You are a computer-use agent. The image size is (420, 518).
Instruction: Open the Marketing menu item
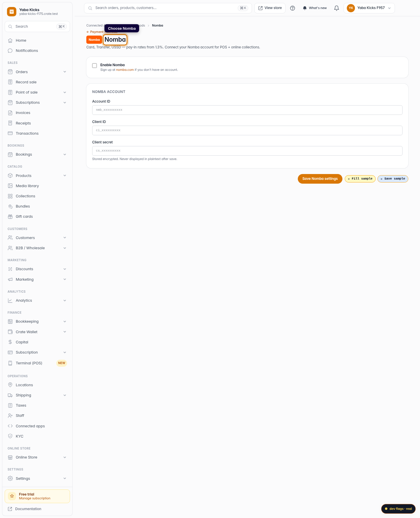coord(37,280)
